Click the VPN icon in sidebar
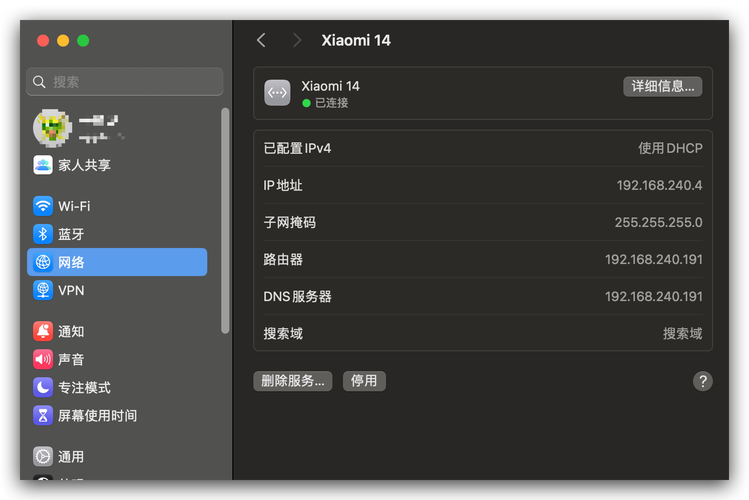Viewport: 749px width, 500px height. point(43,290)
